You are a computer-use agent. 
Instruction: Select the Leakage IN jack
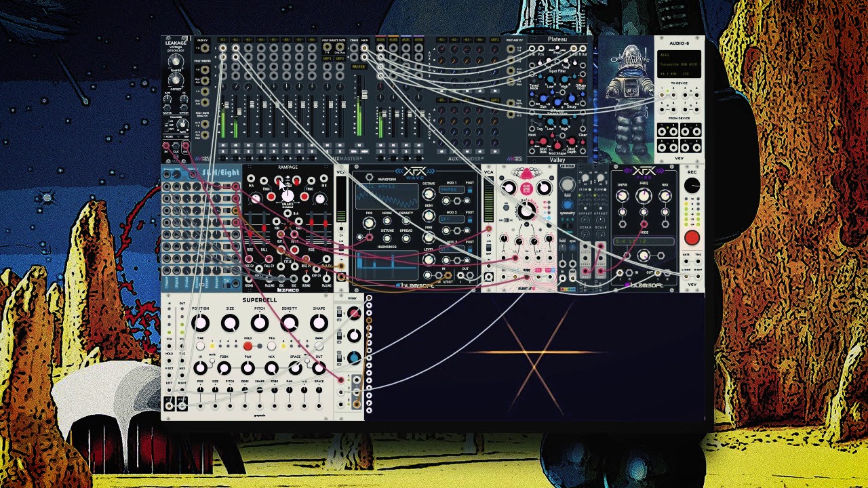point(166,144)
